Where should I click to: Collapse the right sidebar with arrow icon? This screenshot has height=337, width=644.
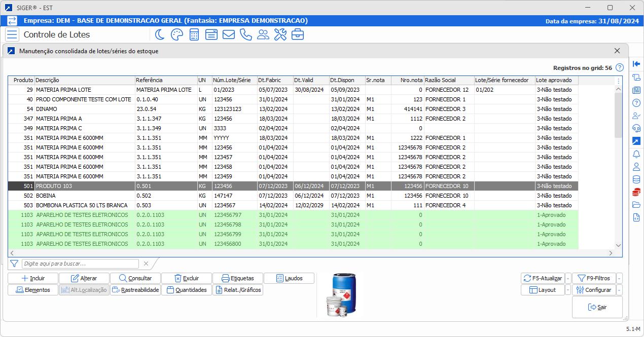click(636, 64)
